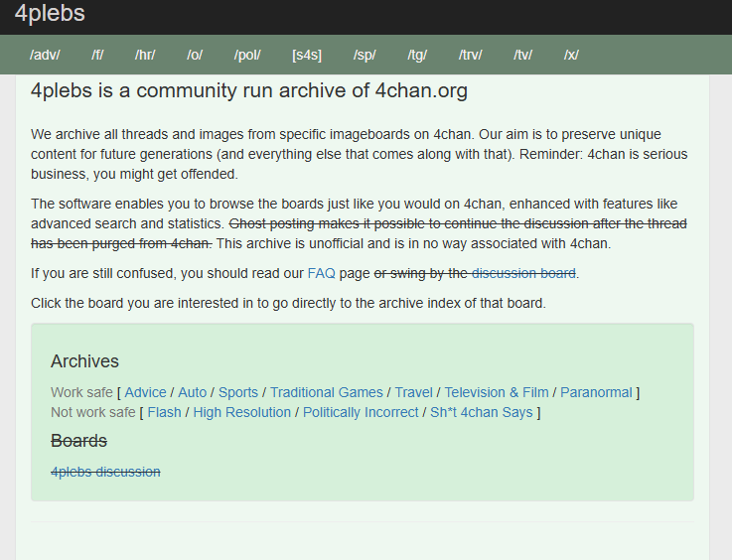Open the FAQ page link
Screen dimensions: 732x560
[321, 273]
